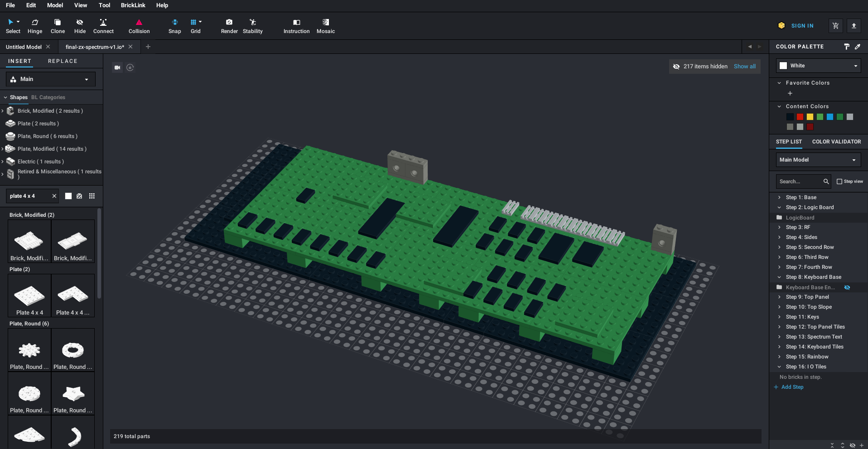Collapse the Content Colors section
The height and width of the screenshot is (449, 868).
779,106
